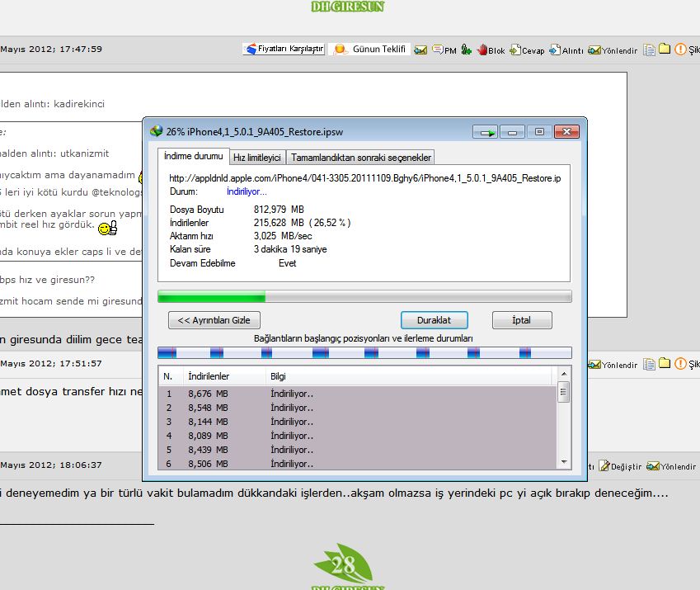The width and height of the screenshot is (700, 590).
Task: Click the İptal button
Action: [522, 320]
